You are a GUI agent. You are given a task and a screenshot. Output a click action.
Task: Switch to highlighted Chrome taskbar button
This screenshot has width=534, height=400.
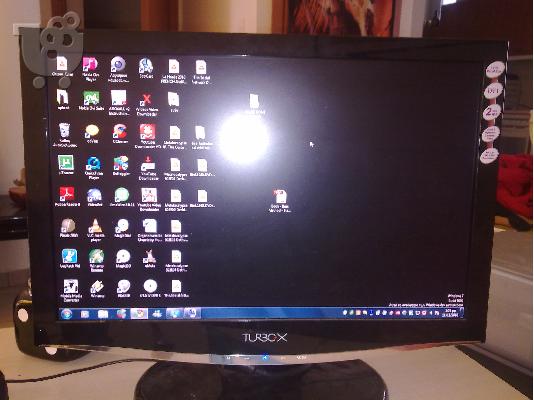coord(139,314)
